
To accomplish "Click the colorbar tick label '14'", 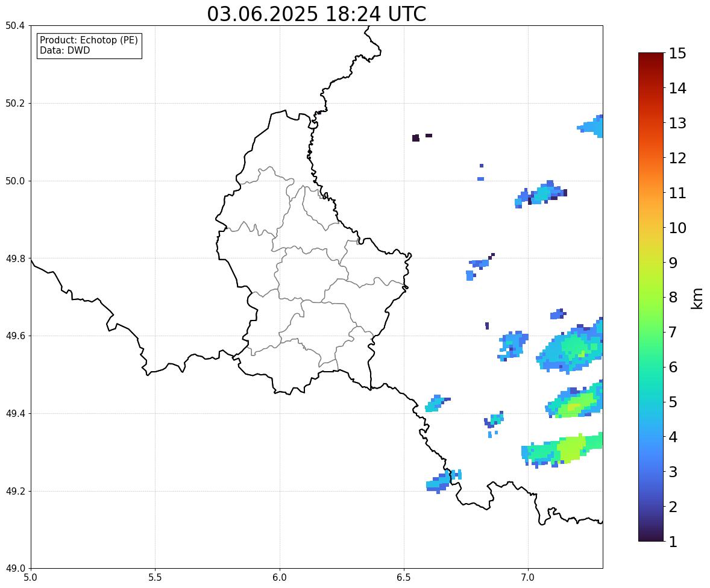I will (x=677, y=89).
